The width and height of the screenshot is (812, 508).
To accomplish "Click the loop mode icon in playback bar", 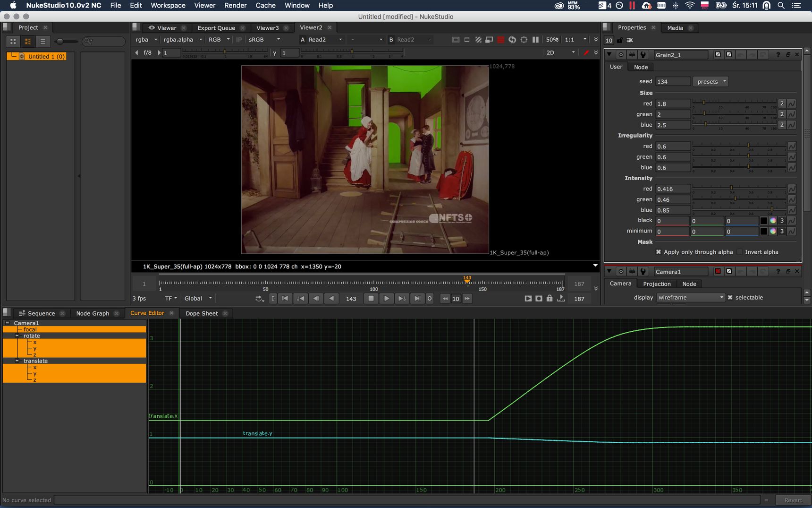I will click(x=259, y=299).
